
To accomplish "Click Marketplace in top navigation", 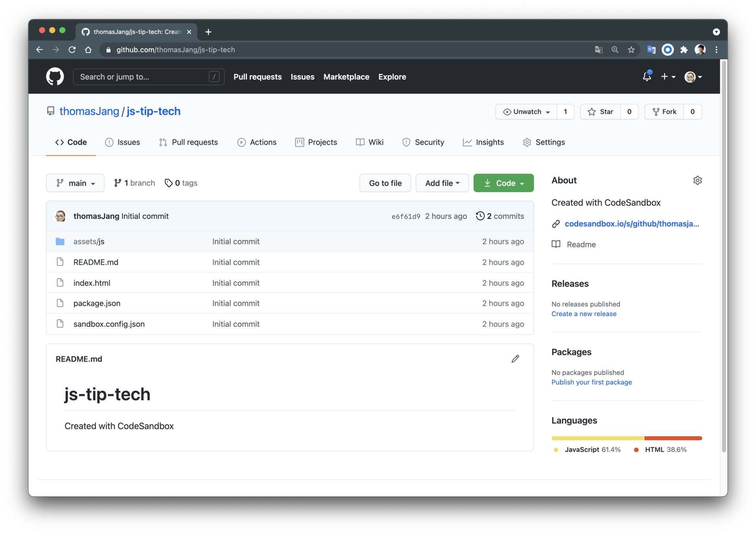I will [346, 77].
